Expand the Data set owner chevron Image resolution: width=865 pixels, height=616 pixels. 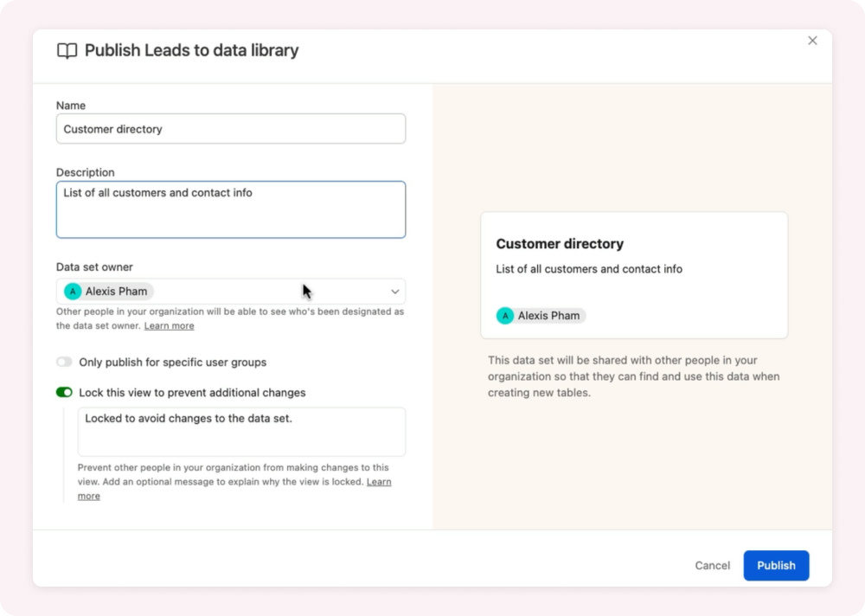point(395,292)
